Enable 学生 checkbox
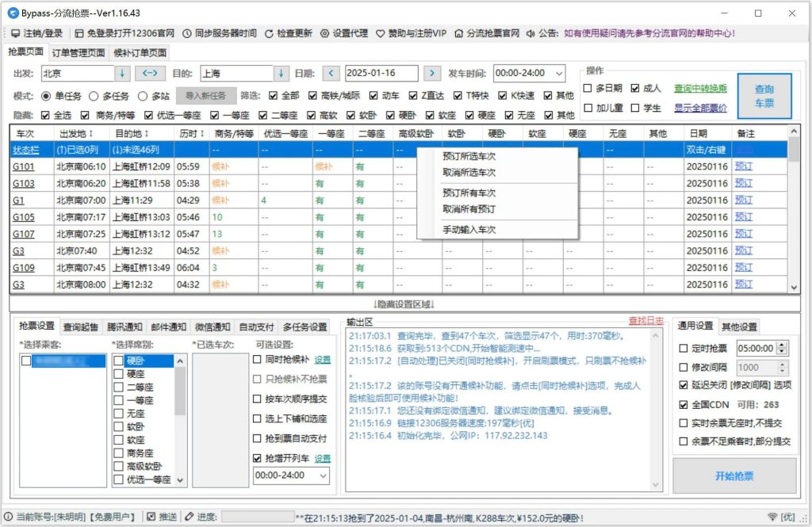 tap(635, 108)
